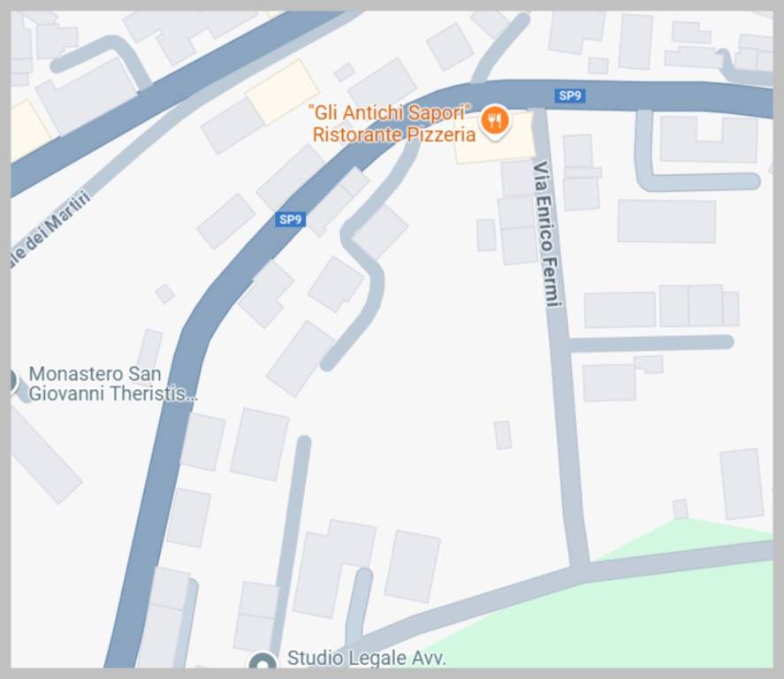Select the SP9 shield on the curved road

coord(290,219)
